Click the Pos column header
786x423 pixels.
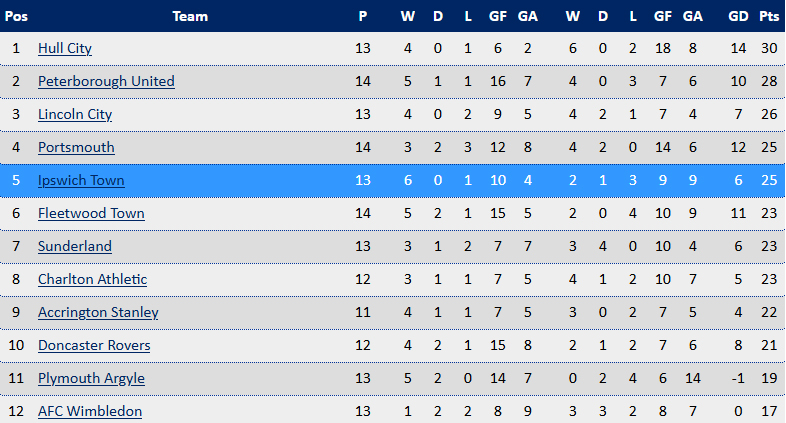(16, 16)
